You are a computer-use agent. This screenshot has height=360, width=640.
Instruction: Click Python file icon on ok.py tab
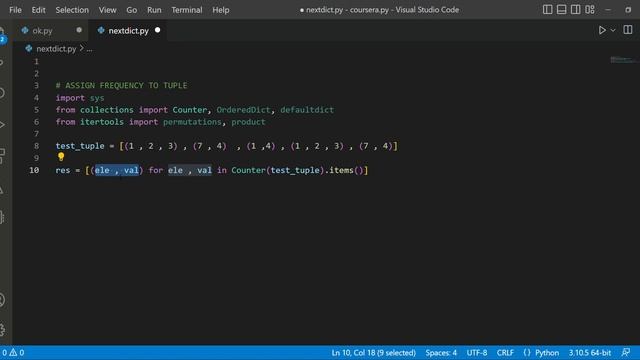click(25, 30)
